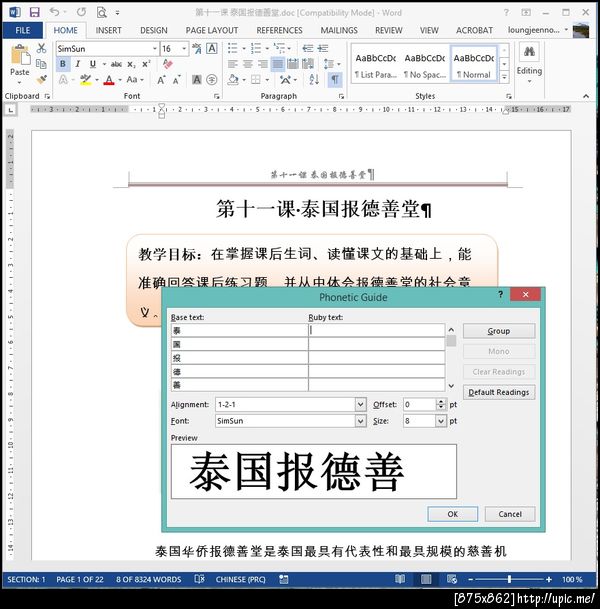Align text right
The width and height of the screenshot is (600, 609).
263,64
